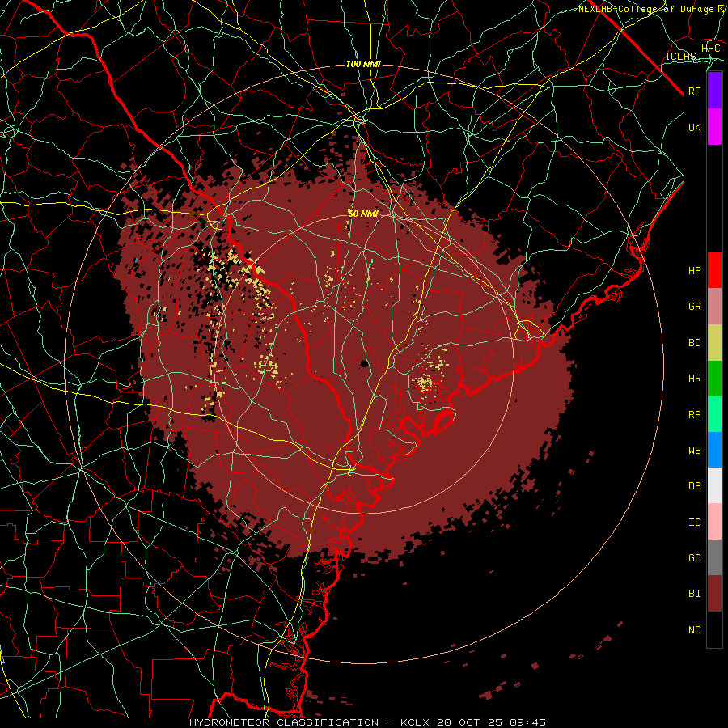Select the BI dark red legend swatch
728x728 pixels.
(714, 594)
